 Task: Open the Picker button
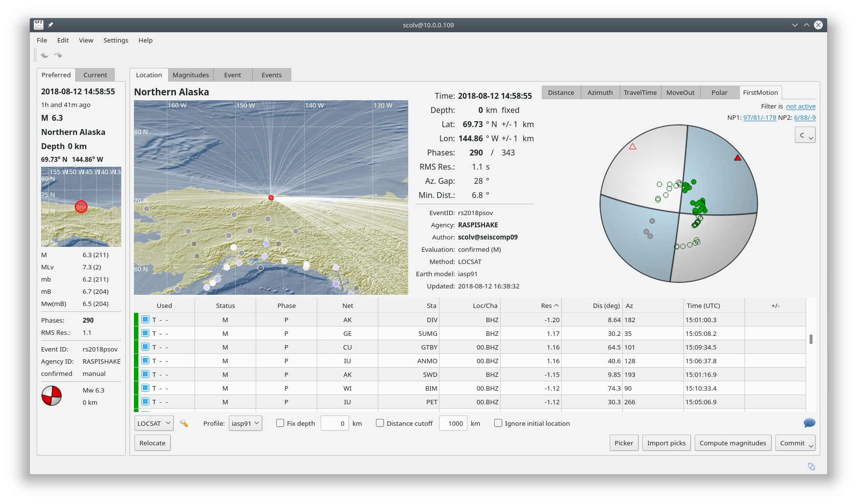624,443
